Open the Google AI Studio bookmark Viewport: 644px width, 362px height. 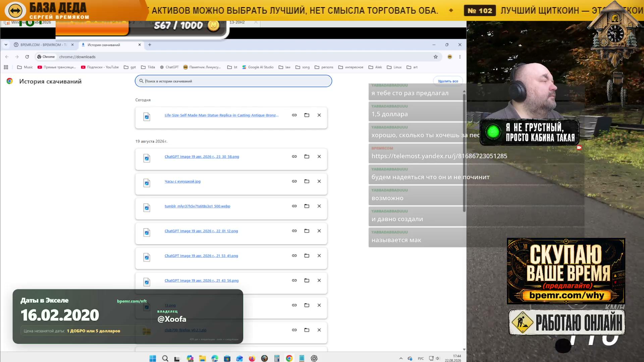[258, 67]
